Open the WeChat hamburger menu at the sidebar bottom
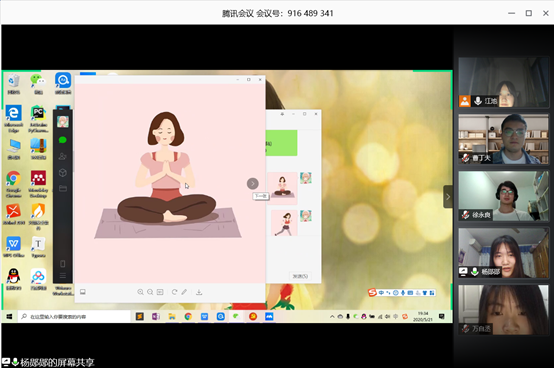 pos(63,276)
